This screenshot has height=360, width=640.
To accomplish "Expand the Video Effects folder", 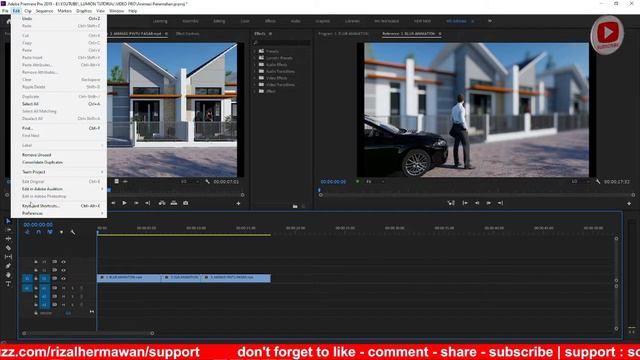I will pyautogui.click(x=255, y=78).
